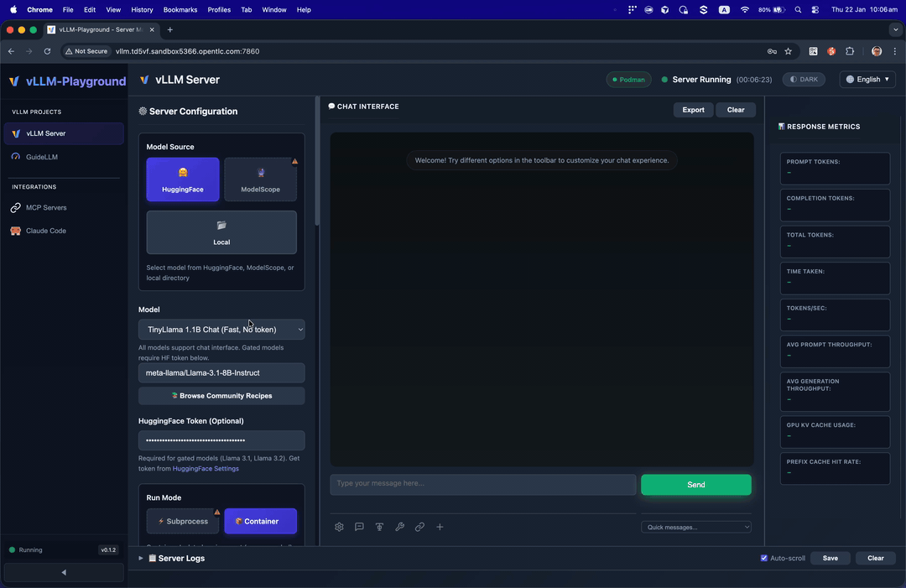This screenshot has height=588, width=906.
Task: Select HuggingFace as model source
Action: click(183, 179)
